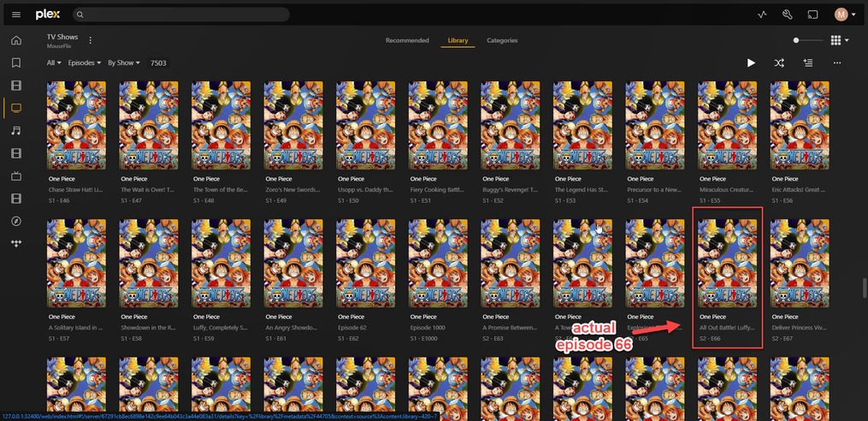
Task: Click the Plex logo
Action: click(48, 15)
